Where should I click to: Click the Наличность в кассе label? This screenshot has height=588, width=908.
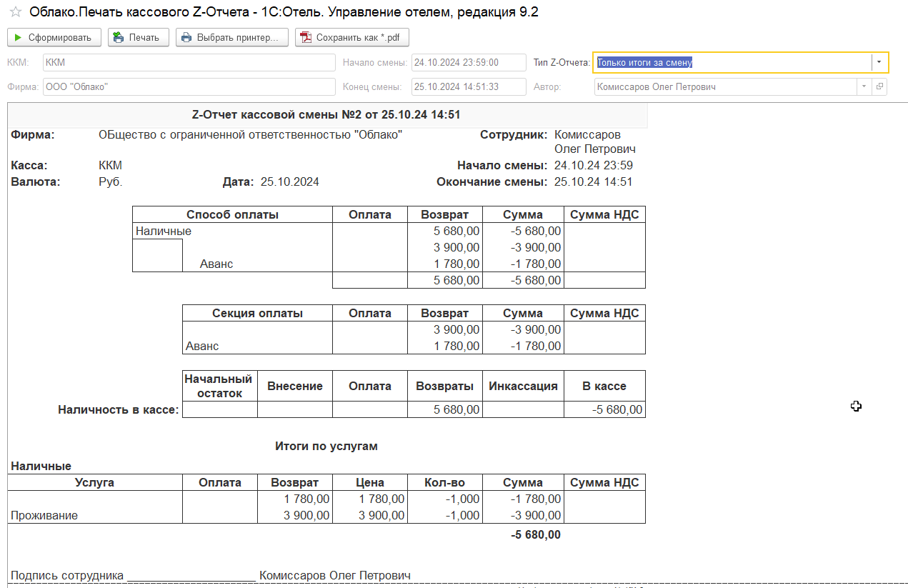tap(118, 409)
